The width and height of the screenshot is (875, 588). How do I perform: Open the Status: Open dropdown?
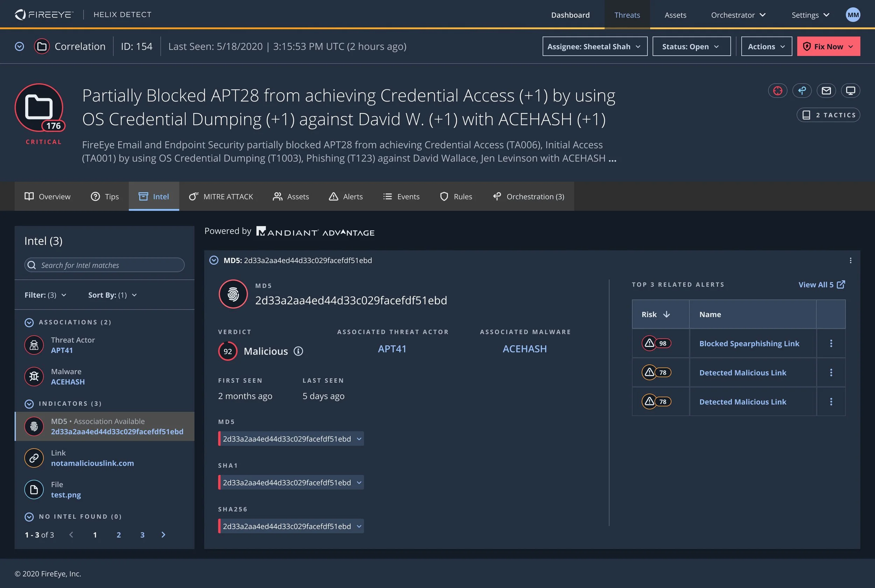point(691,46)
